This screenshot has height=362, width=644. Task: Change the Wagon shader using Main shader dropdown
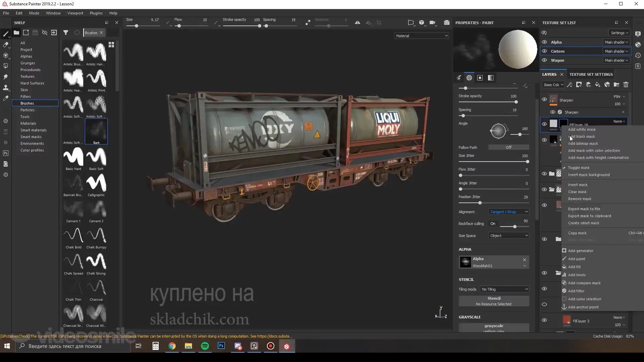click(x=616, y=60)
